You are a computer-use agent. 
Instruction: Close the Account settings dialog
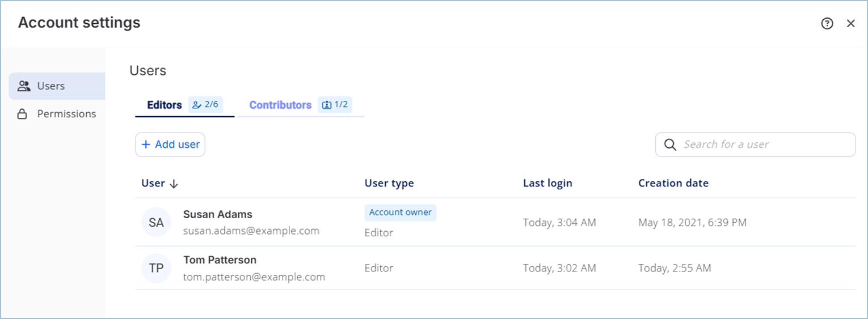click(x=850, y=23)
